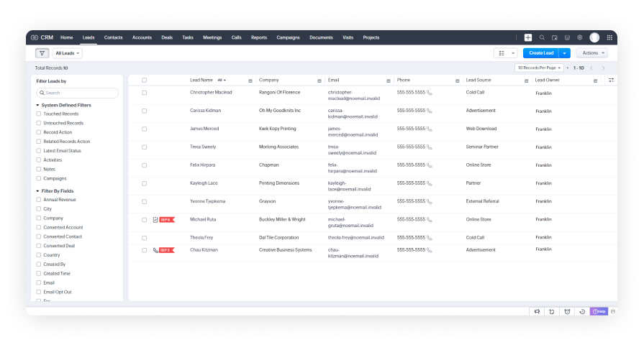
Task: Open the All Leads view dropdown
Action: coord(68,53)
